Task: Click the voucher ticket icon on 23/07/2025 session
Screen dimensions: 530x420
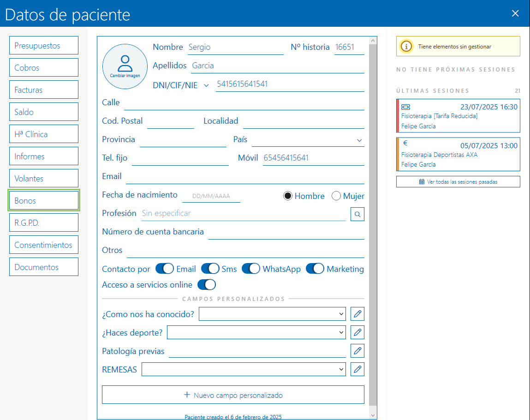Action: pos(405,107)
